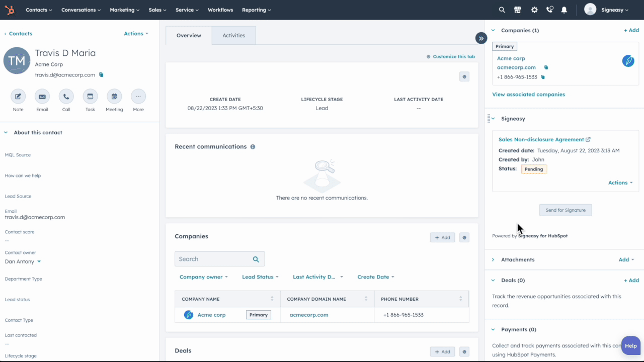The width and height of the screenshot is (644, 362).
Task: Expand the Attachments section
Action: [493, 260]
